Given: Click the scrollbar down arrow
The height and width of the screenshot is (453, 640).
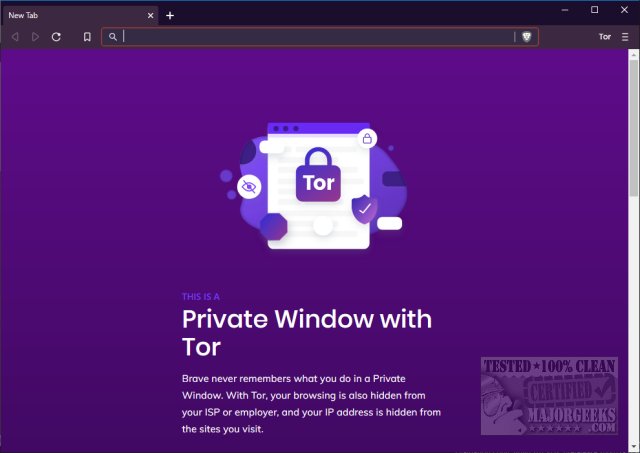Looking at the screenshot, I should (634, 447).
